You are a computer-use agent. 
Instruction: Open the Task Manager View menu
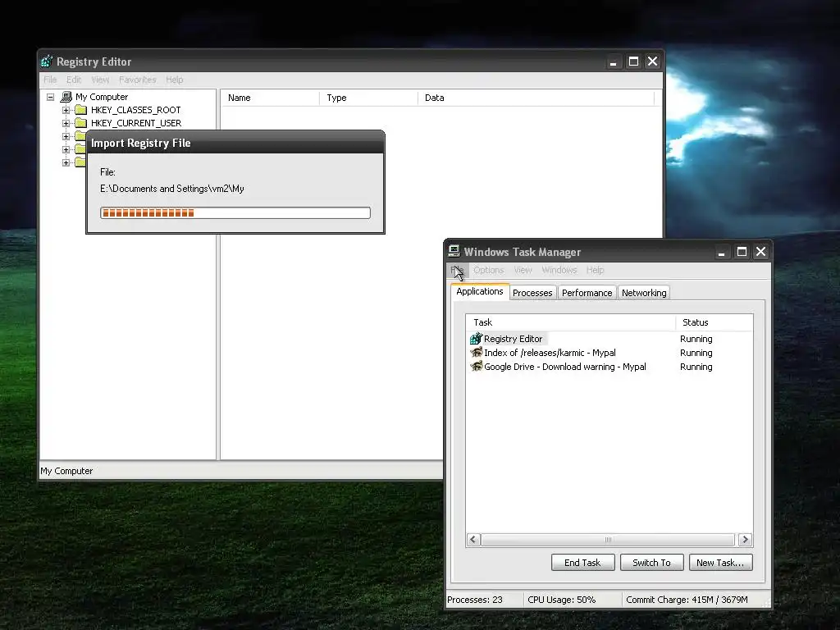(523, 270)
